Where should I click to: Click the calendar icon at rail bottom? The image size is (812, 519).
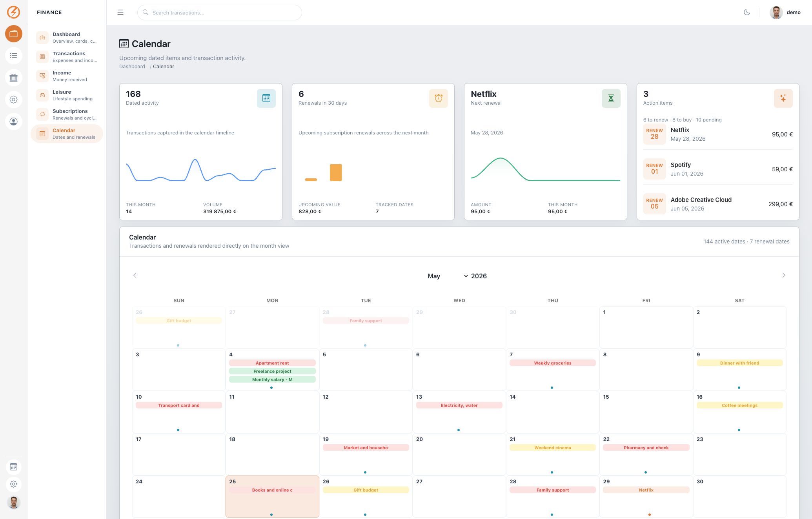pyautogui.click(x=14, y=467)
